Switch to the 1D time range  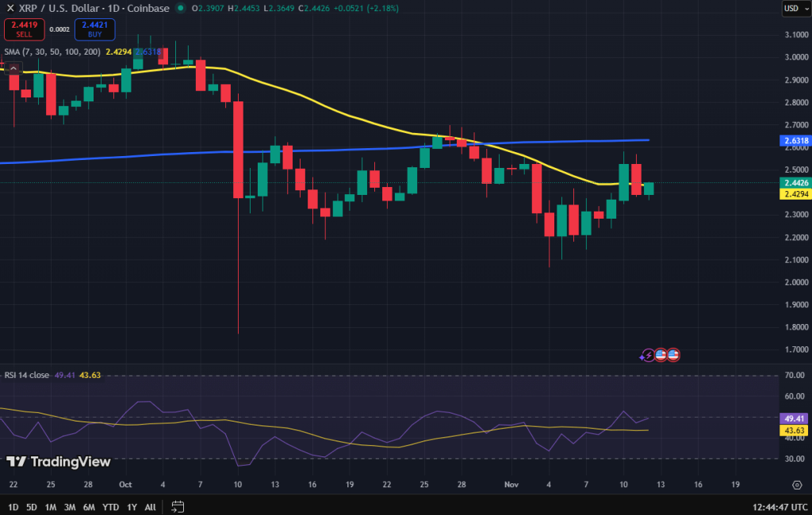click(x=13, y=507)
